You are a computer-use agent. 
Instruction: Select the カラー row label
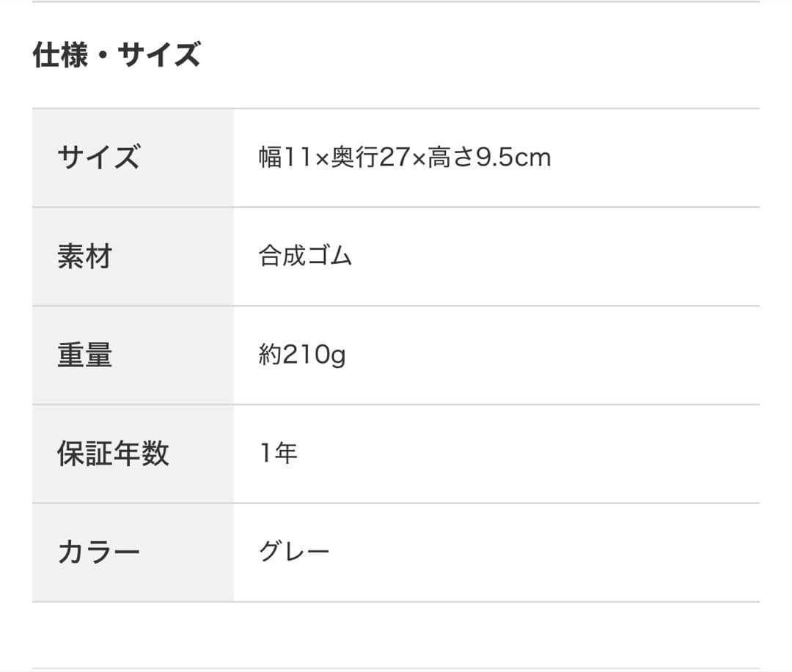[98, 552]
